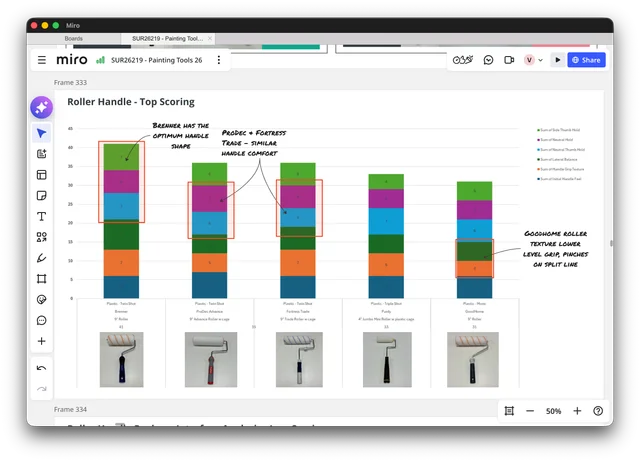Click the Sum of Side Thumb Hold legend entry
640x461 pixels.
(558, 130)
